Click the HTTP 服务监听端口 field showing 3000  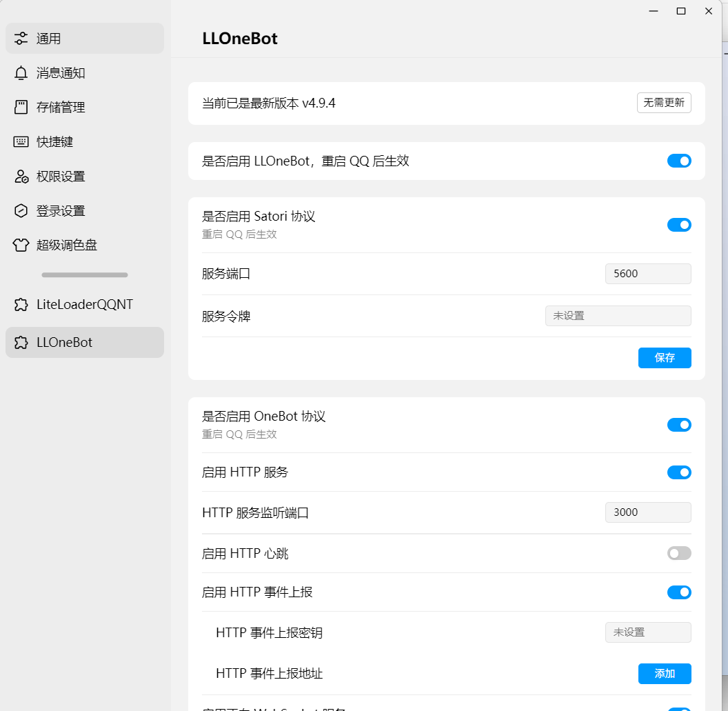648,512
